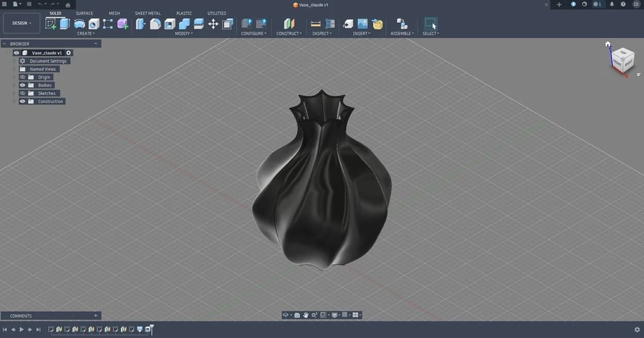Select the Offset Plane construct tool
This screenshot has height=338, width=644.
click(x=289, y=24)
